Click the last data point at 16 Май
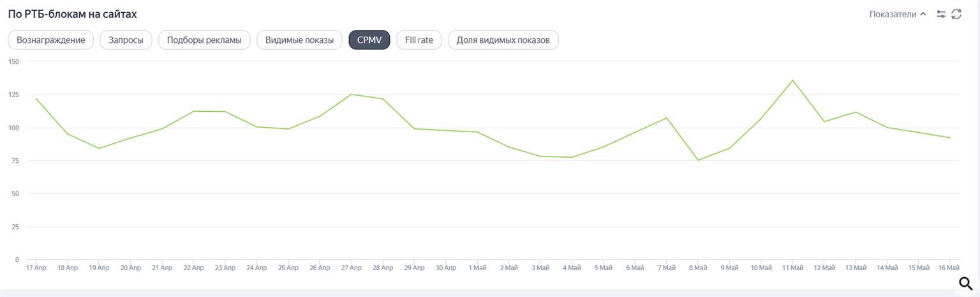The height and width of the screenshot is (297, 980). 951,138
